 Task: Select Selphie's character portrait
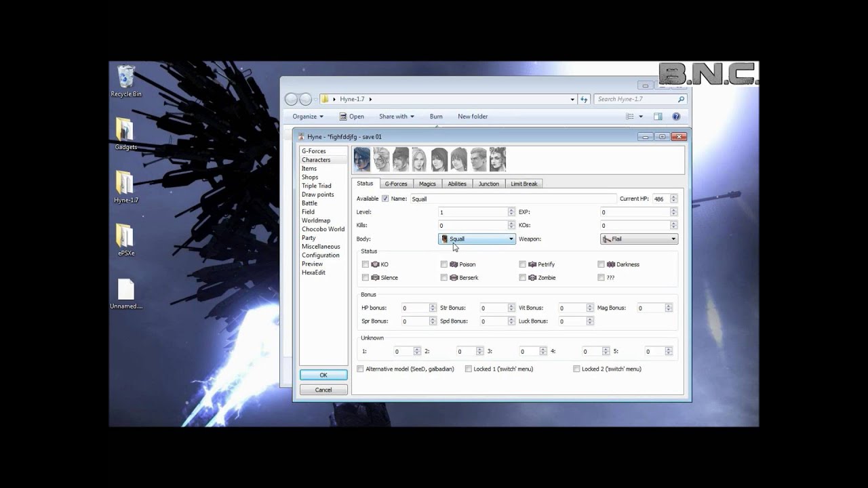click(x=459, y=160)
